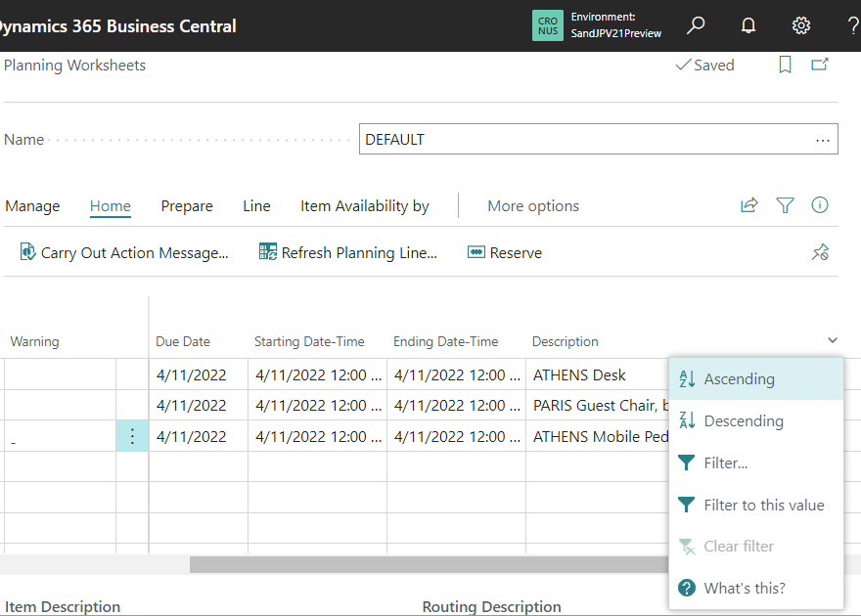This screenshot has height=616, width=861.
Task: Toggle the filter pane funnel icon
Action: [x=786, y=205]
